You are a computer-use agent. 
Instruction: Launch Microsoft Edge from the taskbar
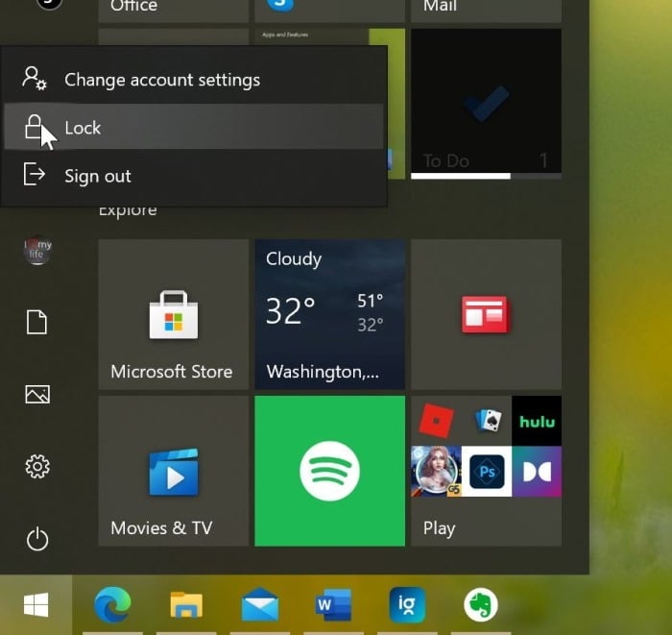pos(112,604)
